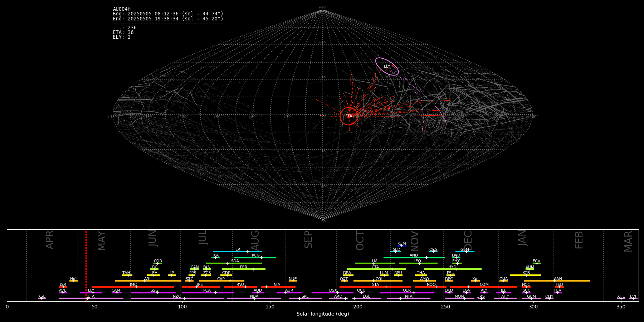This screenshot has height=322, width=644.
Task: Click the 350 tick on longitude axis
Action: (621, 307)
